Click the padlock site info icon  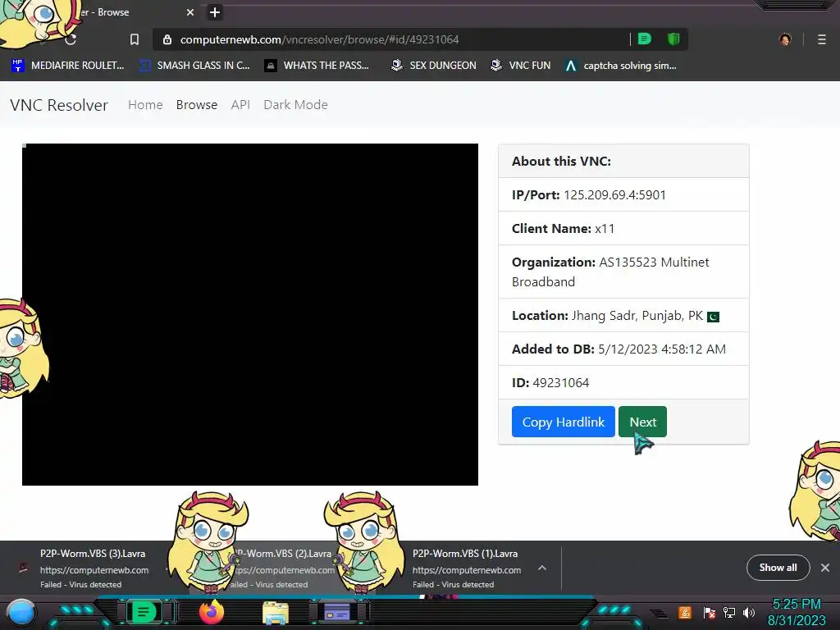167,39
